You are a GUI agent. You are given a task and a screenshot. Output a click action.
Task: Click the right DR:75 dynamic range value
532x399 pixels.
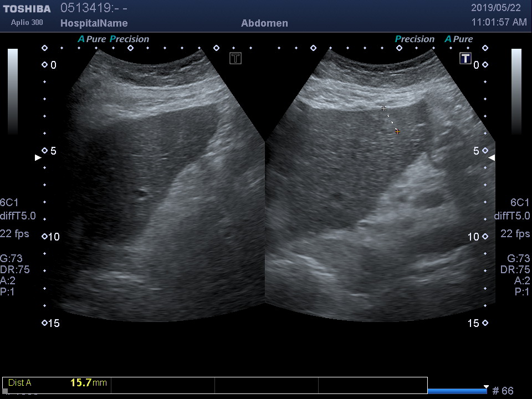point(515,269)
